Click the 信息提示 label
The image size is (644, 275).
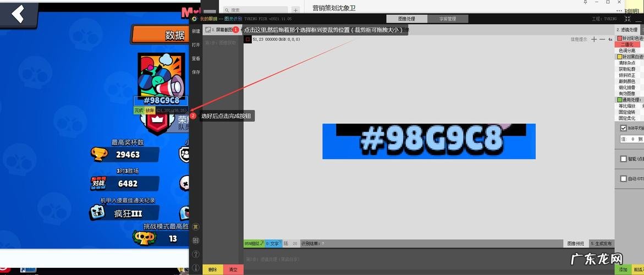579,40
